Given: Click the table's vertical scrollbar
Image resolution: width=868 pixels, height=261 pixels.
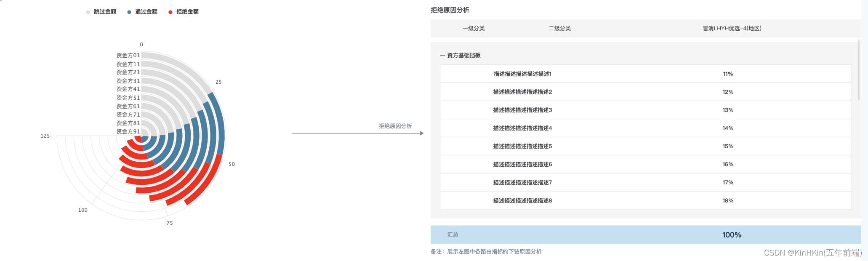Looking at the screenshot, I should (859, 70).
